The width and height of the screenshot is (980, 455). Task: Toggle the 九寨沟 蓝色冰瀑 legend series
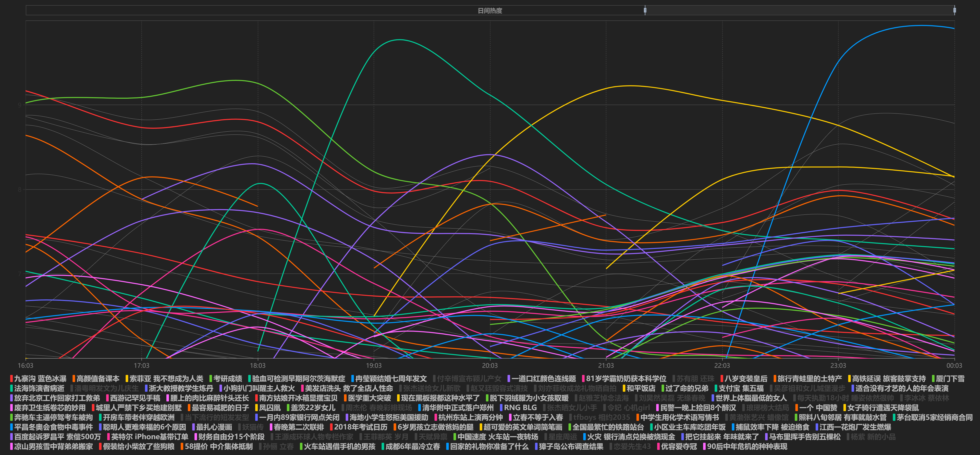(x=38, y=378)
